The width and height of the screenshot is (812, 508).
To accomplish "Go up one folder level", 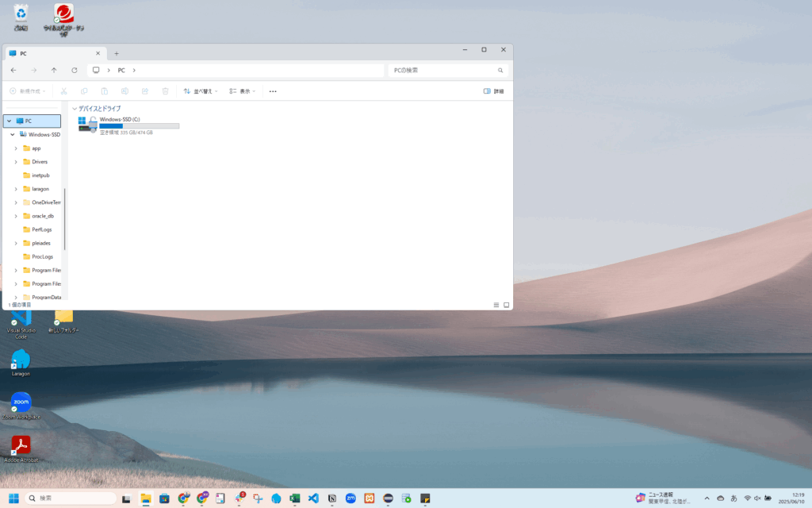I will [54, 70].
